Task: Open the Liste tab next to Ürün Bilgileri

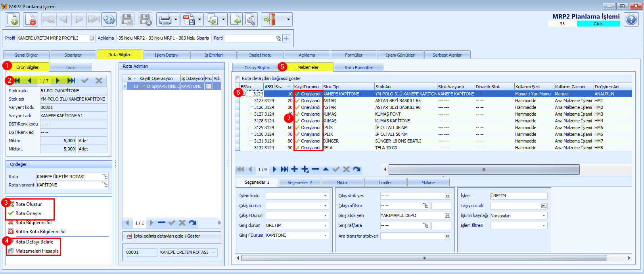Action: pos(71,67)
